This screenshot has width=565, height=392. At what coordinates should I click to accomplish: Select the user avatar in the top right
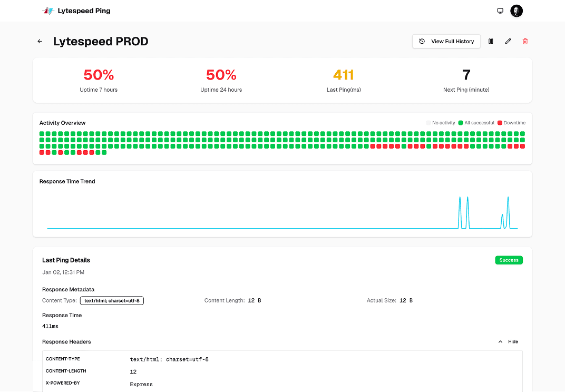[x=516, y=11]
